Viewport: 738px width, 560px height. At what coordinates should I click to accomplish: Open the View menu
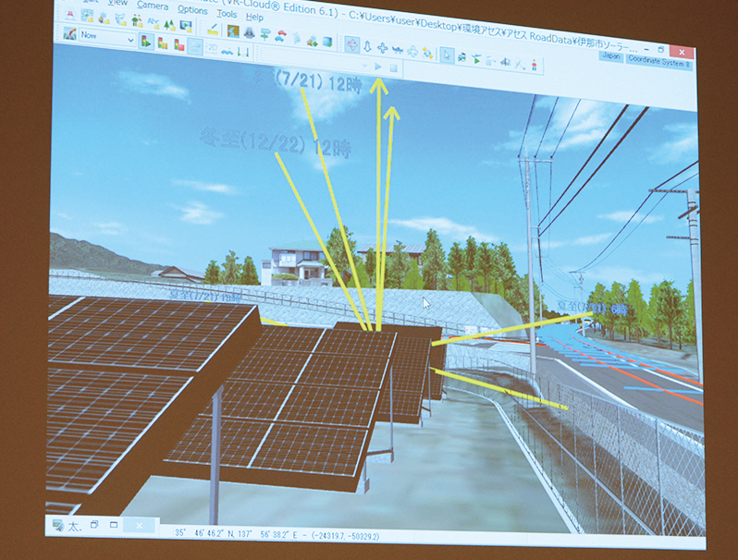coord(117,3)
